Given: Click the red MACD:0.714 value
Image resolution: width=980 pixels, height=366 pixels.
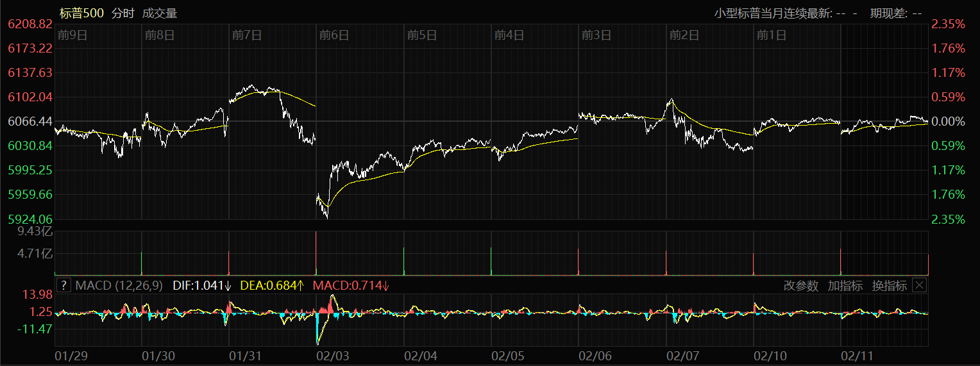Looking at the screenshot, I should [x=351, y=286].
